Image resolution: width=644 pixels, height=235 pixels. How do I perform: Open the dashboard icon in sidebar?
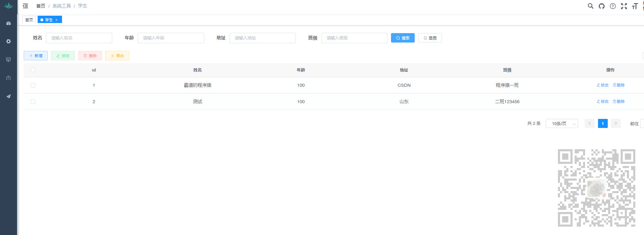tap(8, 23)
